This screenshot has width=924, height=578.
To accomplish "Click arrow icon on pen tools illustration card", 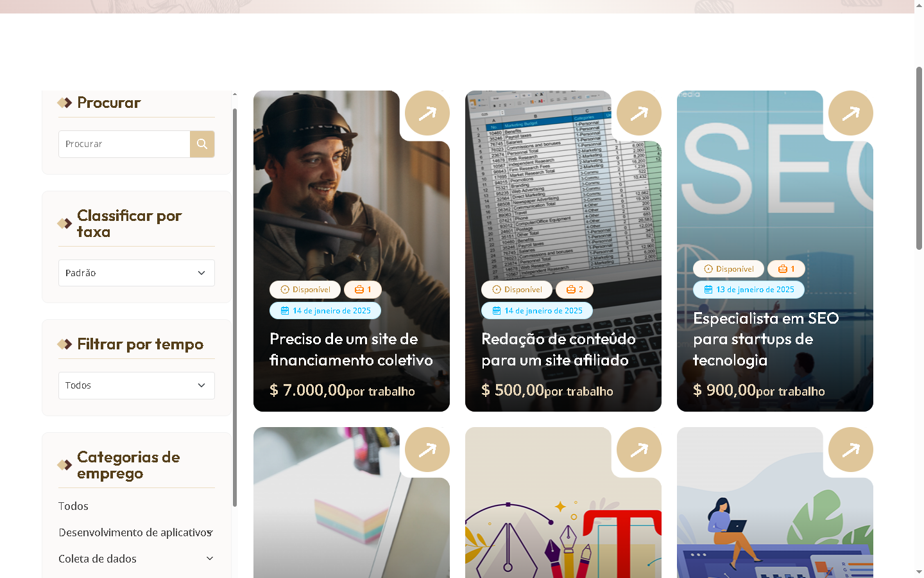I will 639,450.
